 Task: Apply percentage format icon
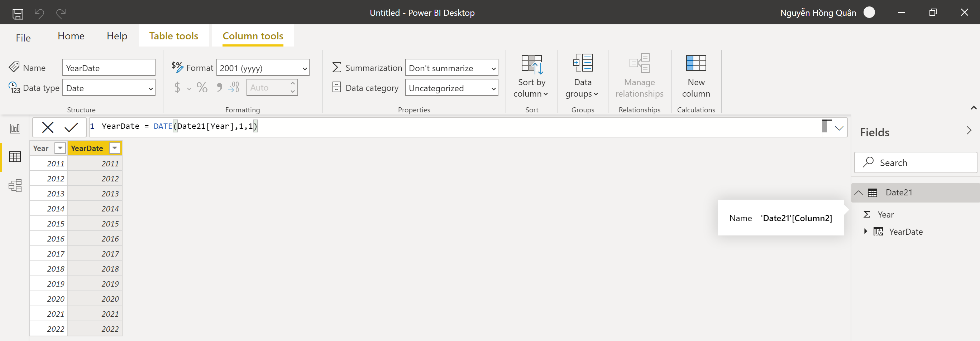(202, 88)
